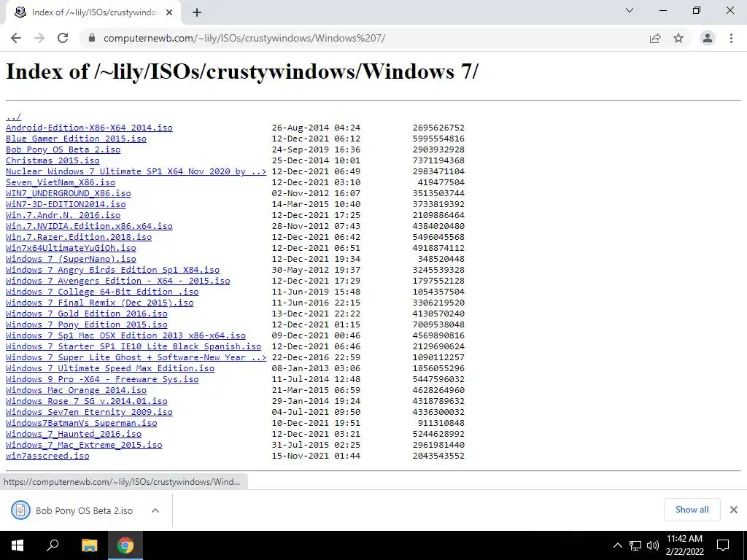Open the Action Center notifications icon
The image size is (747, 560).
[x=723, y=545]
